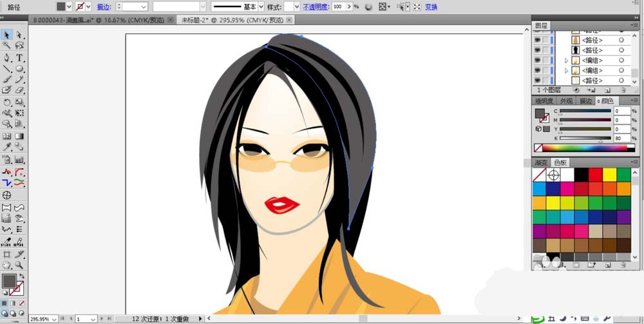The height and width of the screenshot is (324, 644).
Task: Click the recolor artwork wheel icon
Action: (x=368, y=6)
